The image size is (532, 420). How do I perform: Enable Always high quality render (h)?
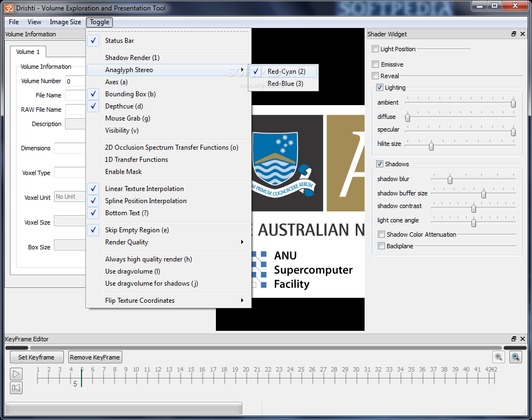coord(169,259)
